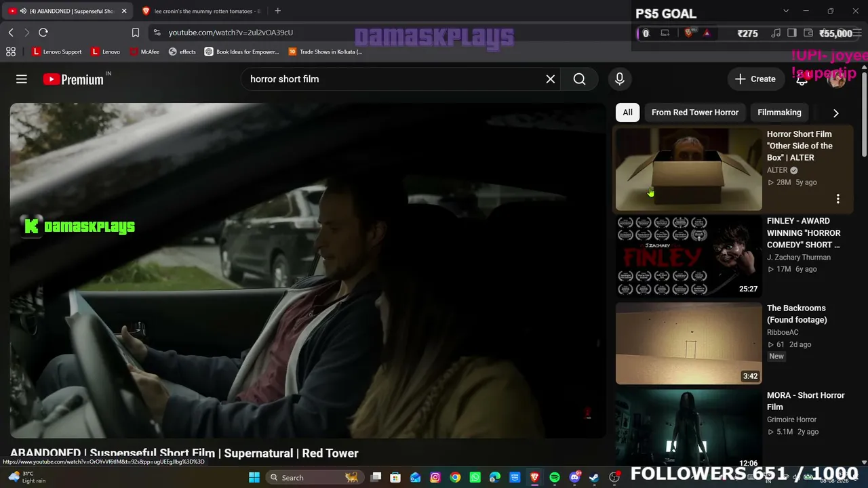
Task: Switch to the ABANDONED YouTube tab
Action: (x=66, y=11)
